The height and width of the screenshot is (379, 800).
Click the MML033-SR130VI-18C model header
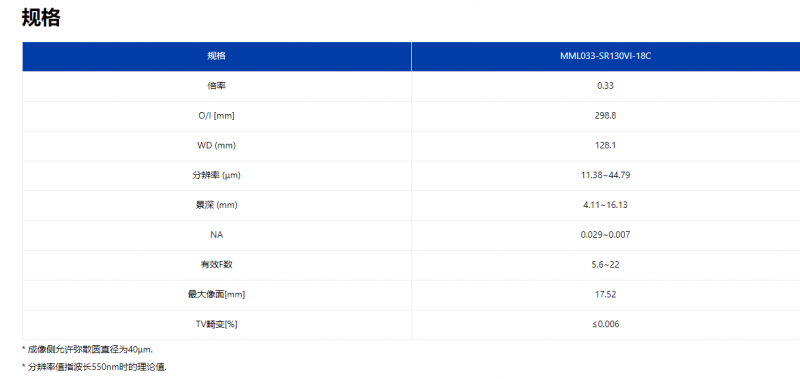605,57
